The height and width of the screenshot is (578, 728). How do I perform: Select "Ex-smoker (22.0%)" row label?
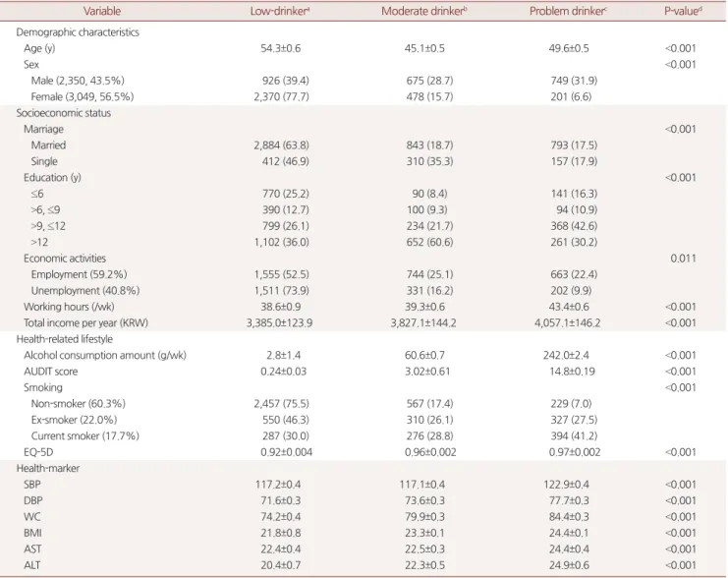pyautogui.click(x=74, y=420)
